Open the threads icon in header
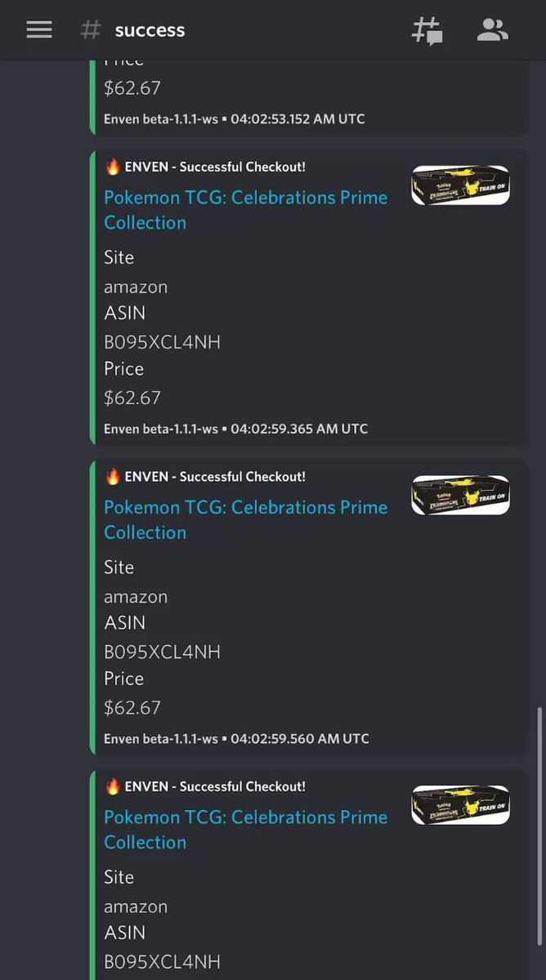546x980 pixels. [x=427, y=30]
